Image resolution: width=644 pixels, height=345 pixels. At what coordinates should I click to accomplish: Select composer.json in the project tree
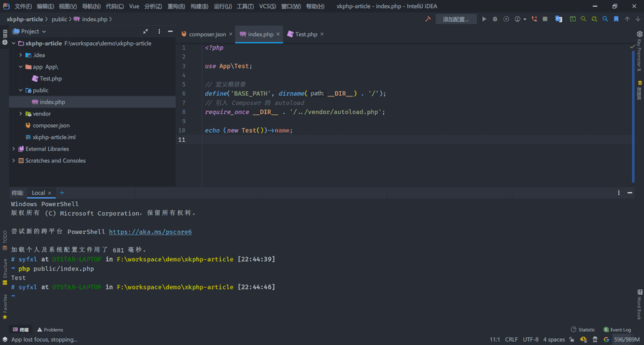51,125
